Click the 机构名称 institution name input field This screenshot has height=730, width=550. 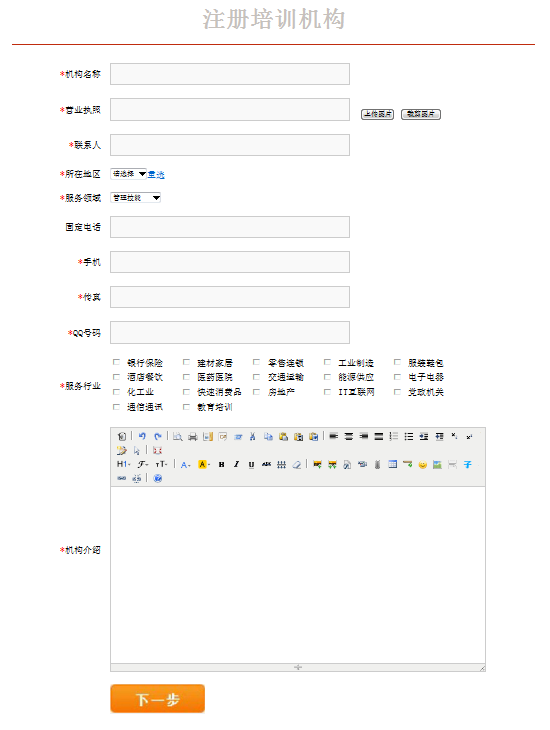(230, 74)
